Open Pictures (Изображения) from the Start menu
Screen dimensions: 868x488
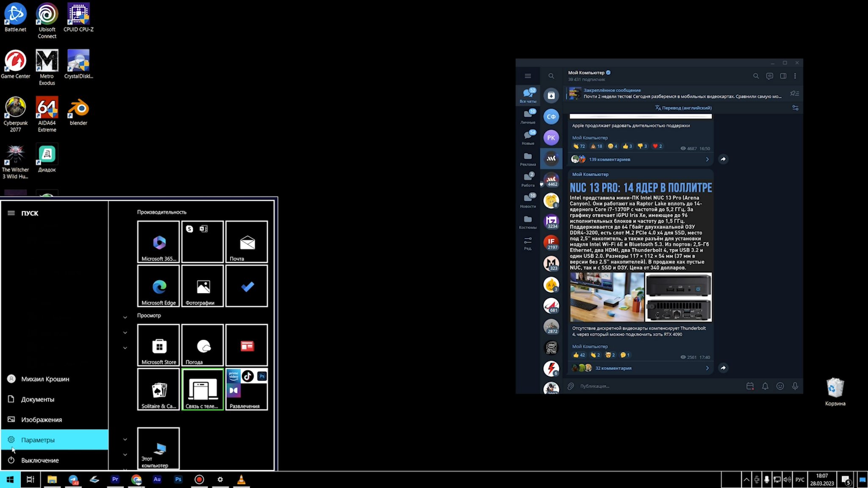[55, 419]
